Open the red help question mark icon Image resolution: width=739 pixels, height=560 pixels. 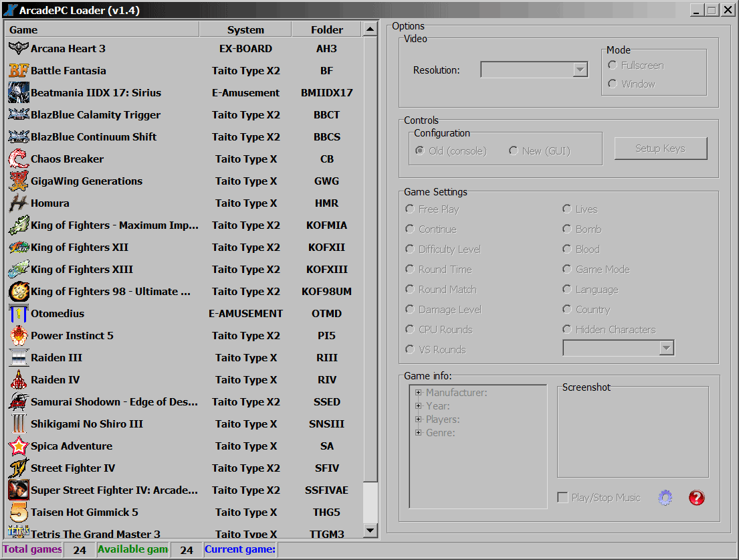696,498
